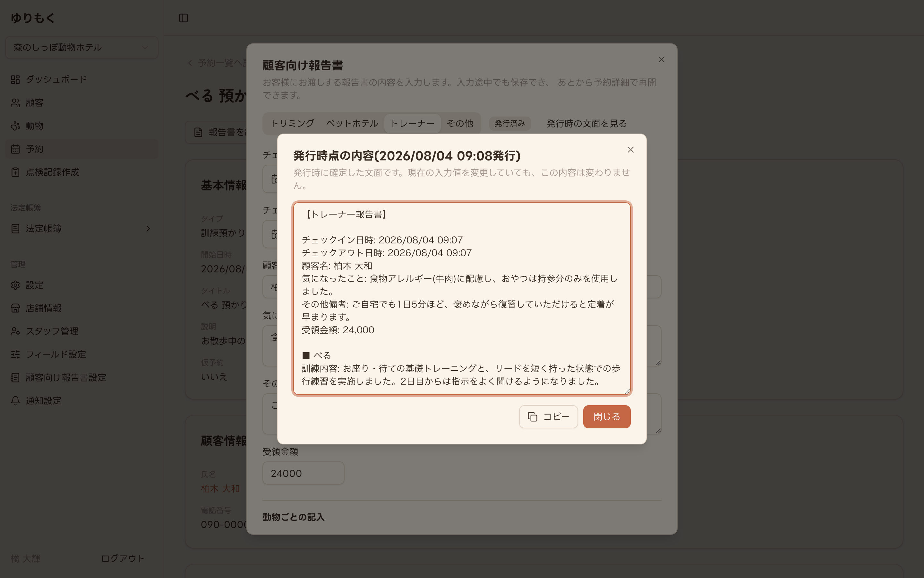Click the フィールド設定 sliders icon
Screen dimensions: 924x578
click(15, 355)
